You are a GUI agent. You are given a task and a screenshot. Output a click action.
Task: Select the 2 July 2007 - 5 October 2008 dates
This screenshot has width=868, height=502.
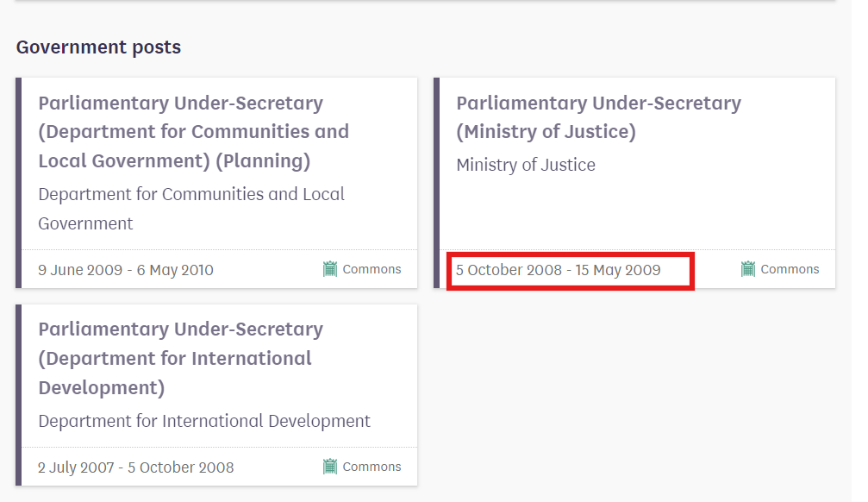tap(135, 467)
